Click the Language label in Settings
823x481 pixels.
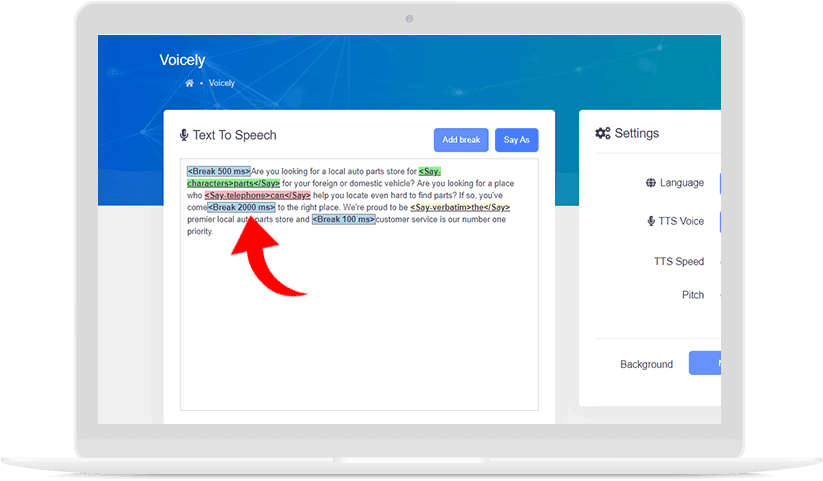pos(682,183)
